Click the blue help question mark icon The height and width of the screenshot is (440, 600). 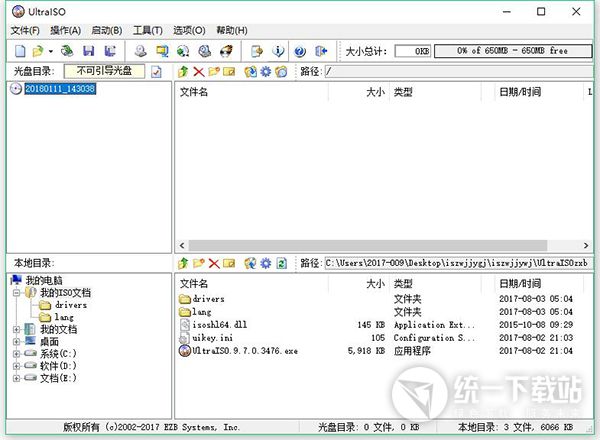coord(300,50)
